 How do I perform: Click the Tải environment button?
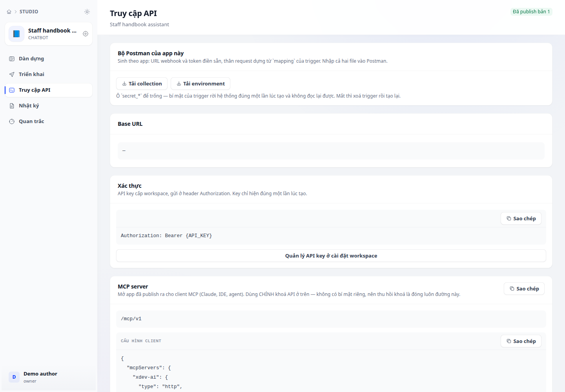[x=200, y=83]
